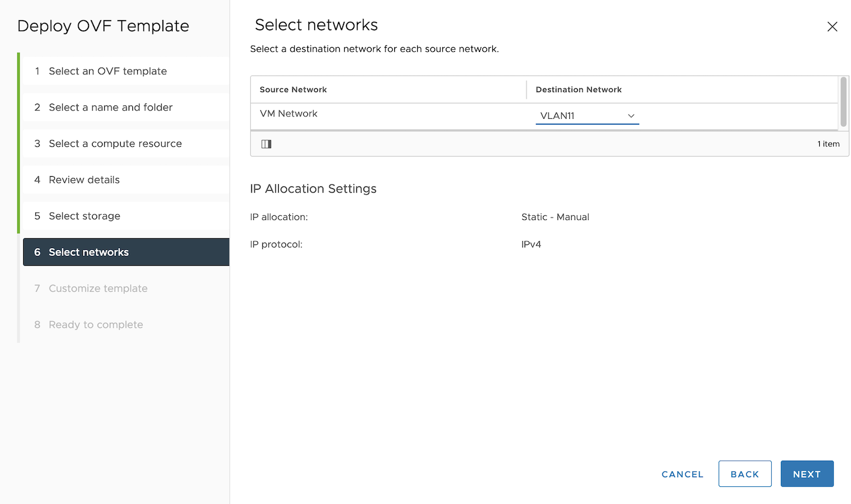Select step 8 Ready to complete

(96, 324)
